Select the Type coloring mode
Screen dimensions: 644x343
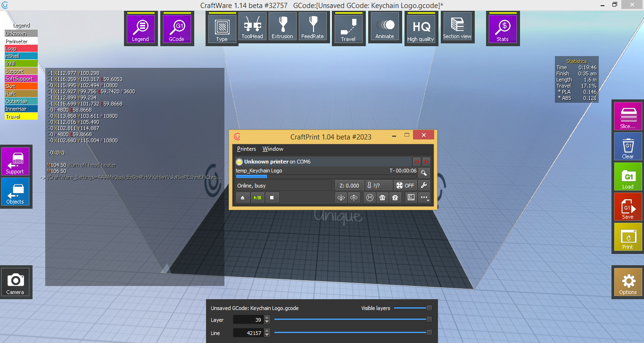(x=222, y=29)
